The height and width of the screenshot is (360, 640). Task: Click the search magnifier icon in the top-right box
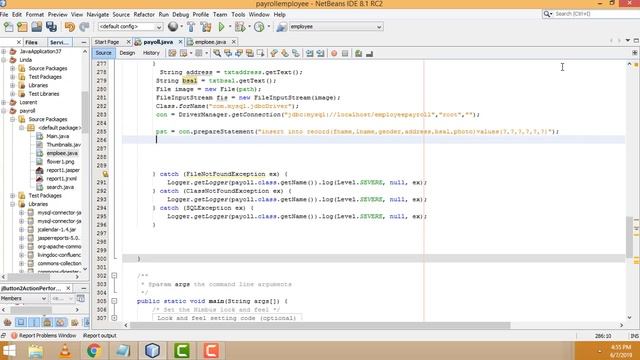[x=547, y=14]
